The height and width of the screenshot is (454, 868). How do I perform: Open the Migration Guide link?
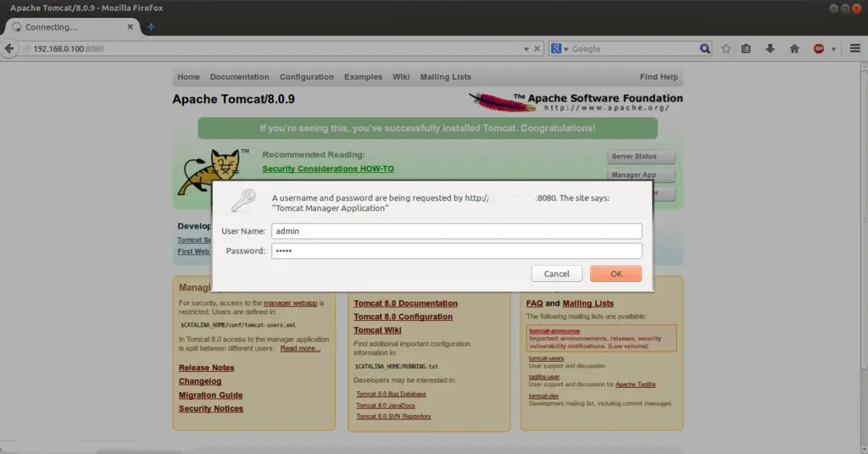[x=210, y=395]
